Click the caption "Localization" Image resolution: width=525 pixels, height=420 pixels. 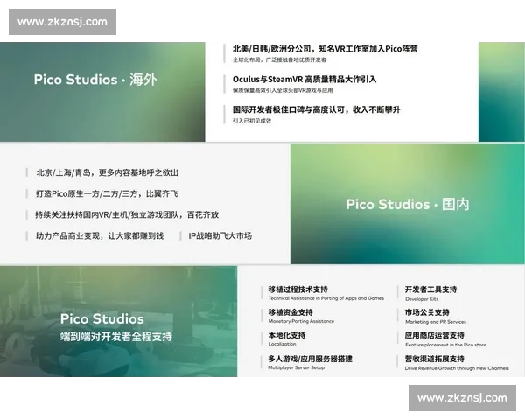[282, 344]
